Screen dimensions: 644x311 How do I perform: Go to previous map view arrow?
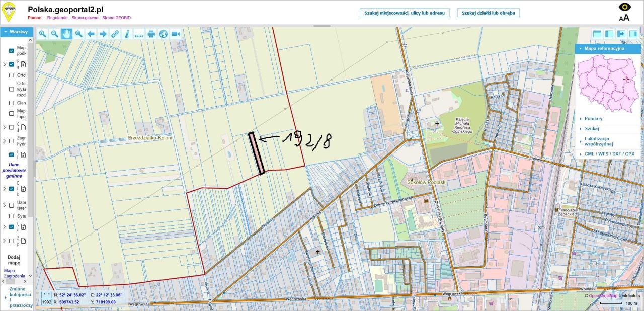(x=91, y=34)
